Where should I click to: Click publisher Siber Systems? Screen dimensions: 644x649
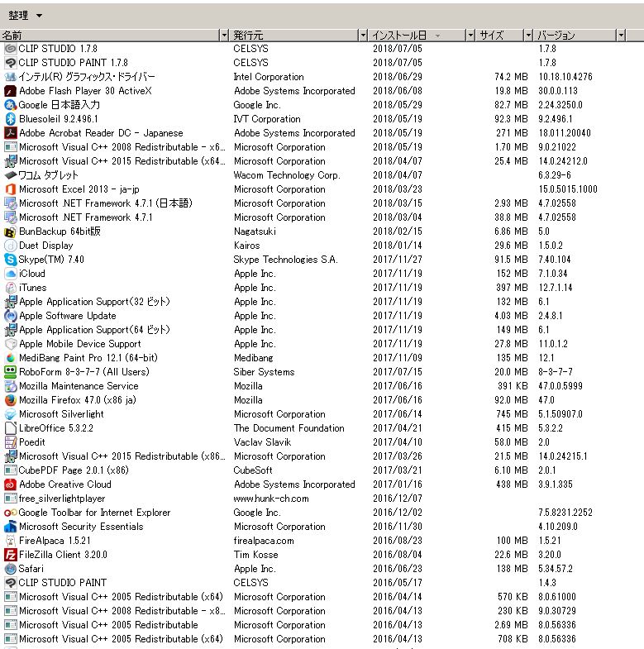point(264,372)
